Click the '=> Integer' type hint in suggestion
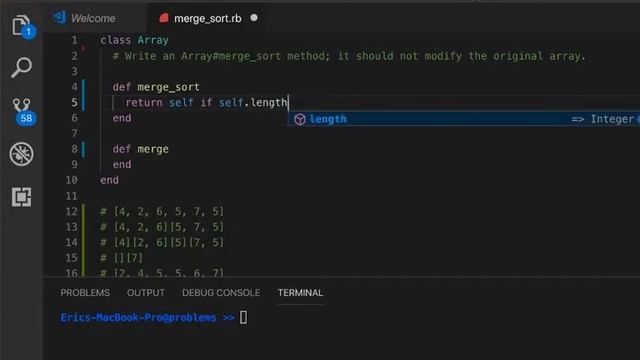This screenshot has height=360, width=640. click(603, 119)
